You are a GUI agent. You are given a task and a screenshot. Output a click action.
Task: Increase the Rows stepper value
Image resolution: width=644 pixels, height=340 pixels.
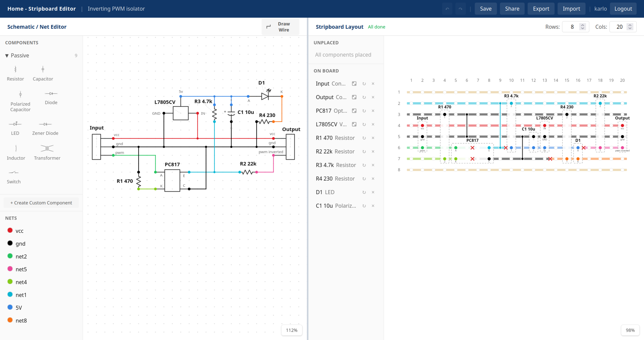[582, 25]
